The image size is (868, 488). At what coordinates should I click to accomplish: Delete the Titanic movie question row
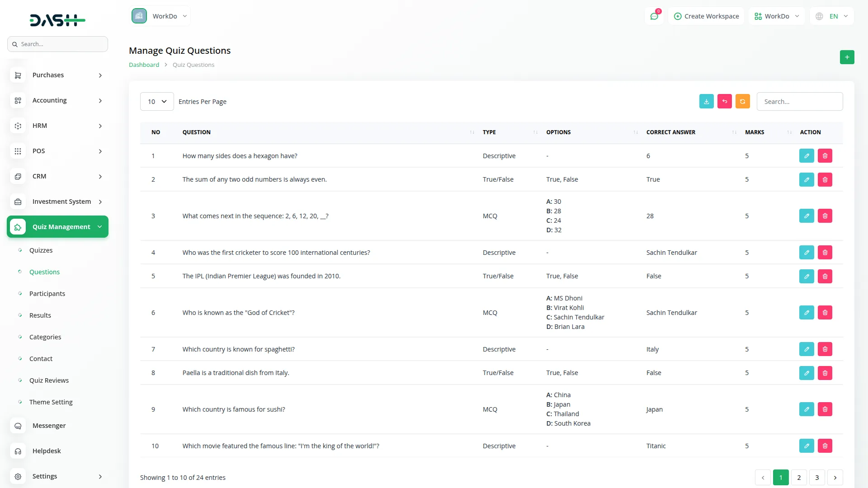(825, 446)
